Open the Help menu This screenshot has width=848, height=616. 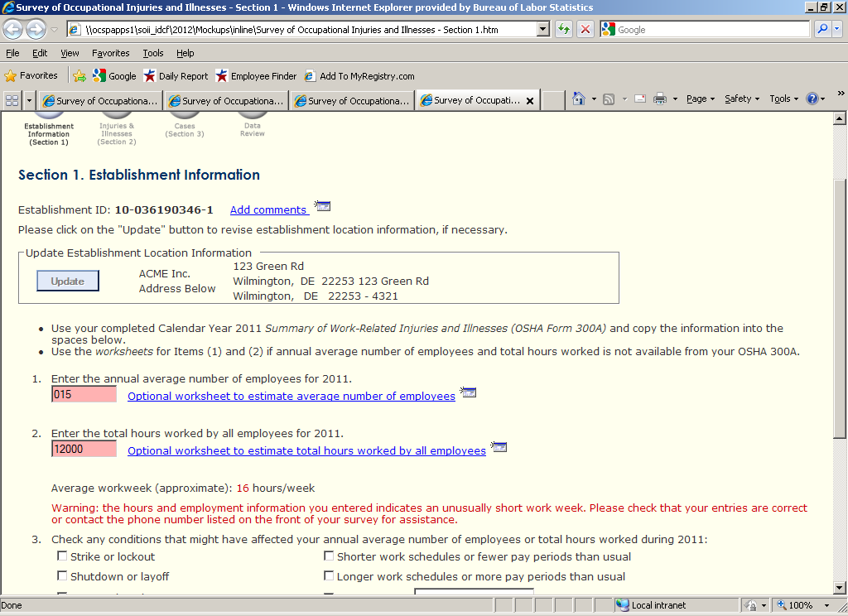(185, 53)
